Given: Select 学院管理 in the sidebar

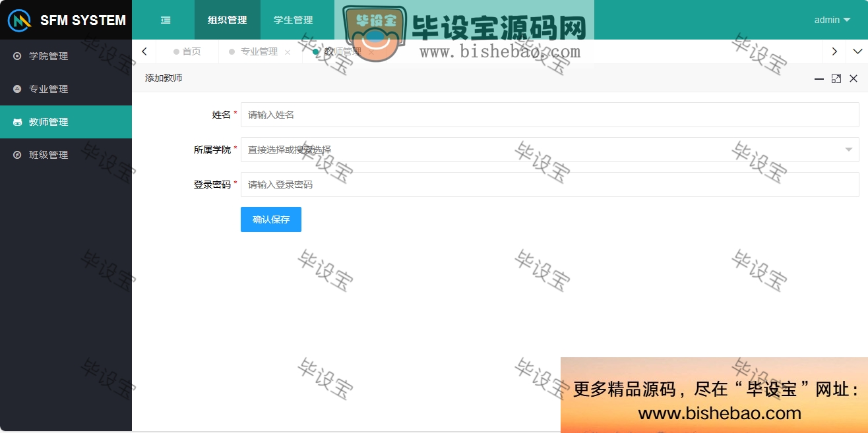Looking at the screenshot, I should point(66,56).
